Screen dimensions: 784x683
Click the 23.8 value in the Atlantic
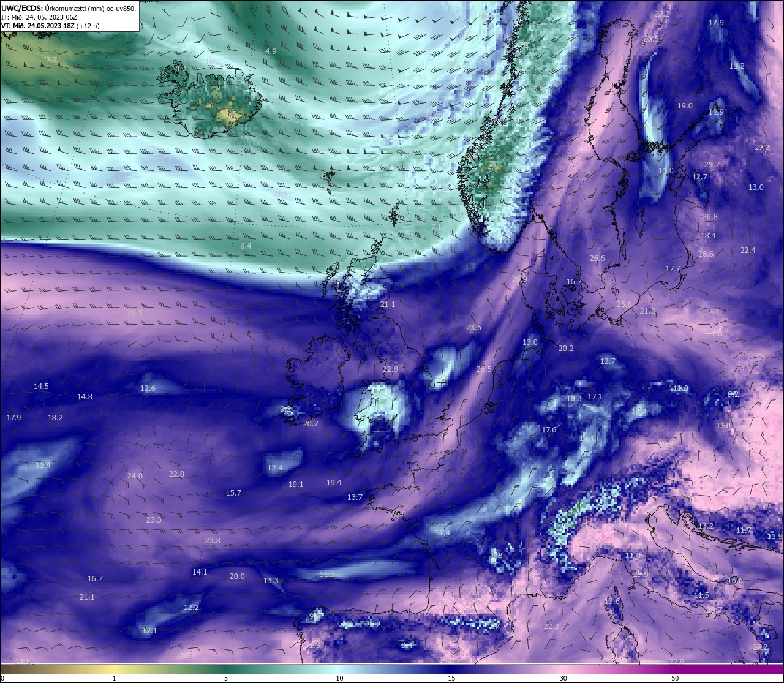[x=213, y=541]
